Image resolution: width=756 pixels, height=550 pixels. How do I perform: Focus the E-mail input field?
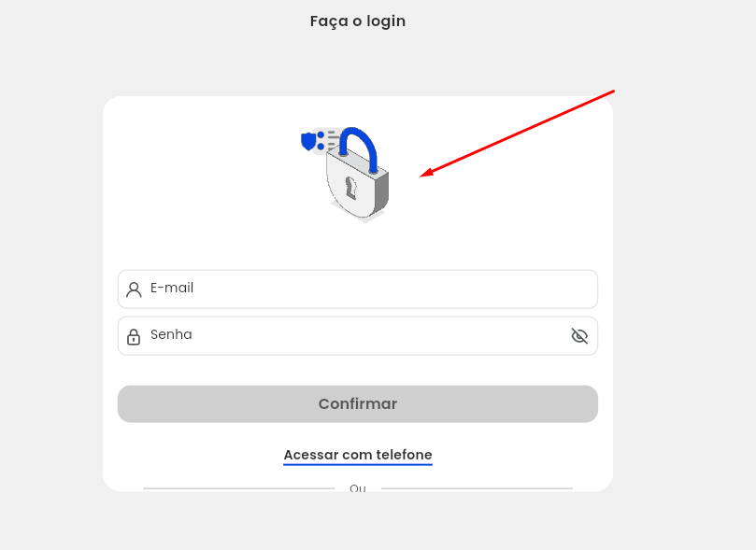coord(364,289)
